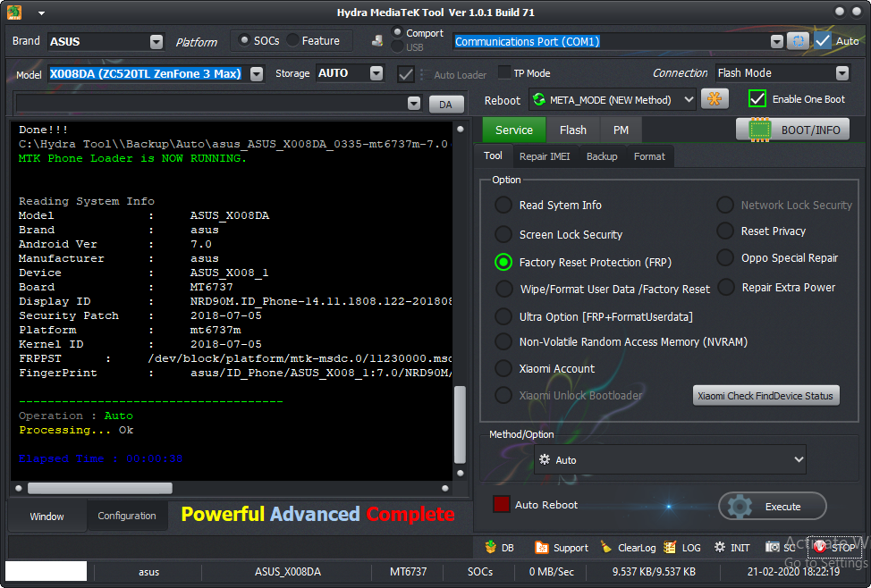Run the INIT gear tool

tap(732, 548)
